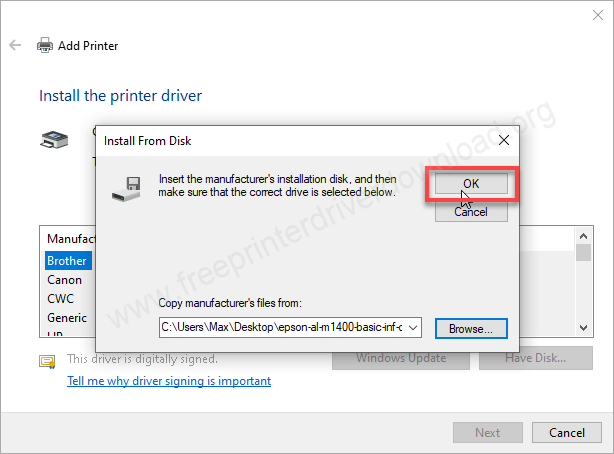The image size is (614, 454).
Task: Click the back arrow in Add Printer wizard
Action: click(15, 45)
